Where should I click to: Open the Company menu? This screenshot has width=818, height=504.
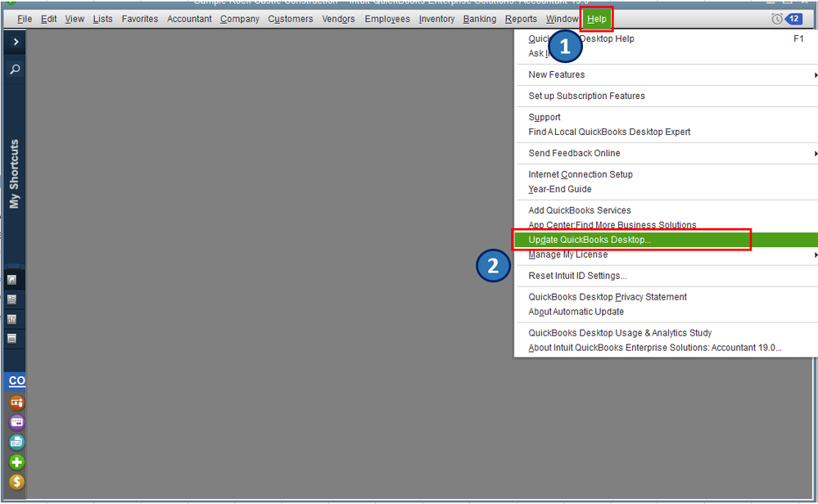click(x=239, y=19)
